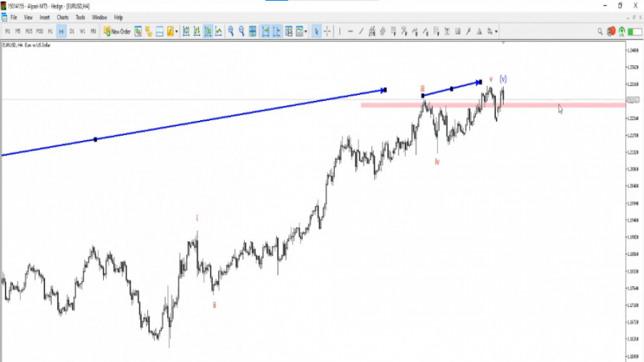Expand the indicators list dropdown arrow
The height and width of the screenshot is (362, 644).
177,31
